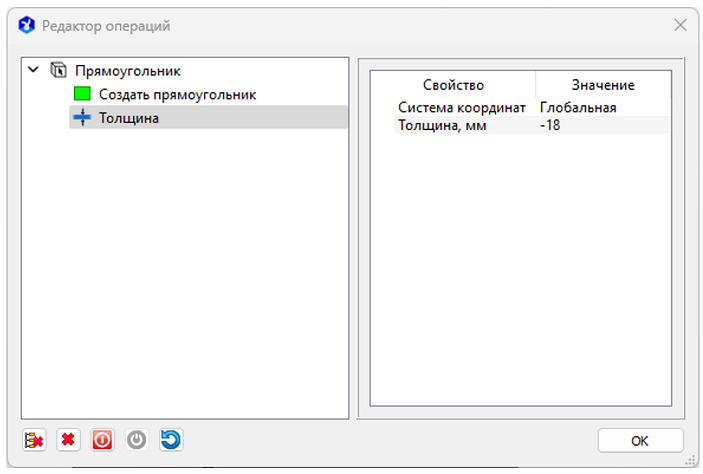This screenshot has width=703, height=474.
Task: Click the blue Толщина thickness icon
Action: pos(82,118)
